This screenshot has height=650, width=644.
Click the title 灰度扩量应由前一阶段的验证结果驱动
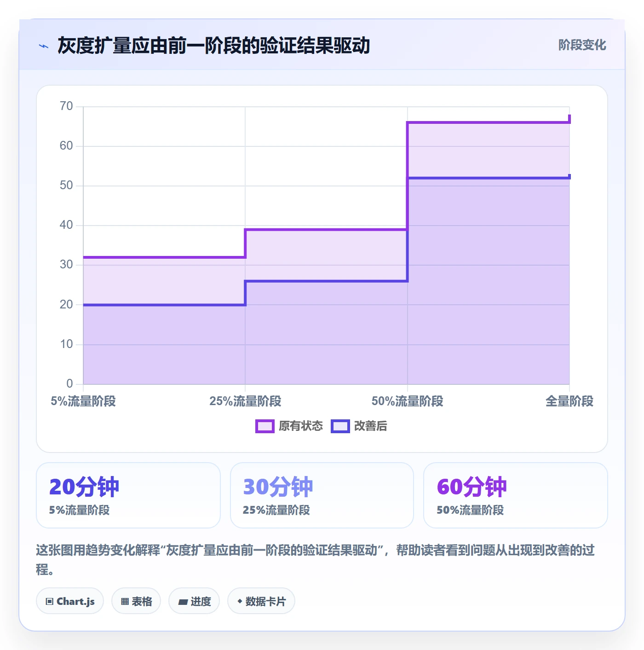coord(214,46)
